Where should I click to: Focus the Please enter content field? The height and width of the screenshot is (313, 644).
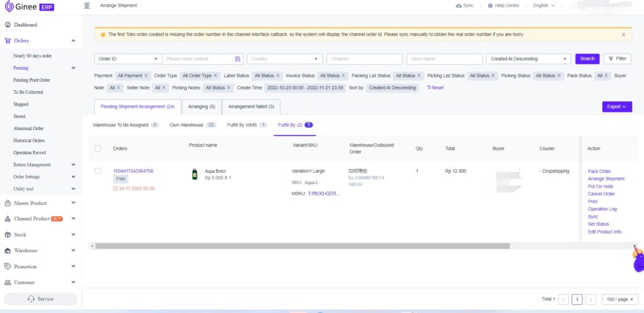198,59
